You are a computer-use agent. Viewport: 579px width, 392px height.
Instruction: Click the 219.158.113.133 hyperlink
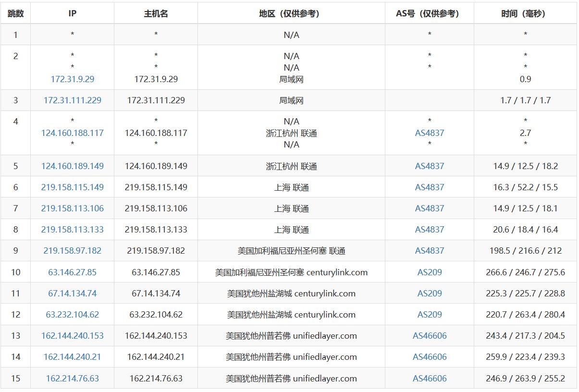coord(71,229)
